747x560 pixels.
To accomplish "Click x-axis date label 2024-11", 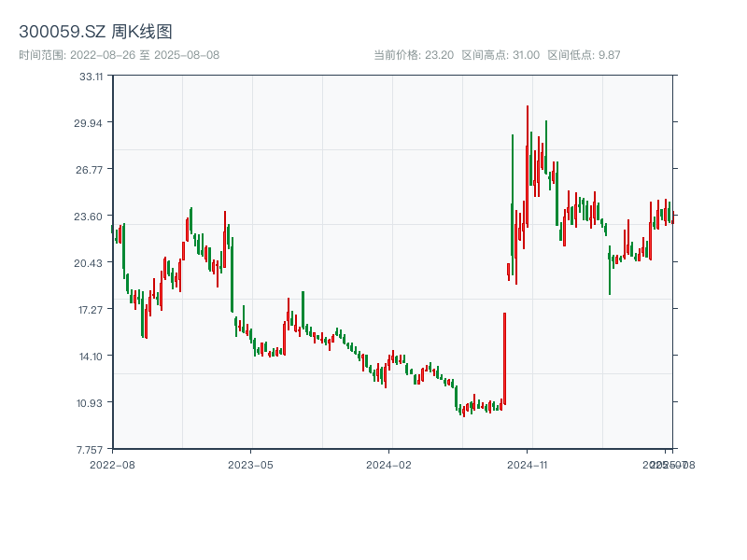I will 528,465.
